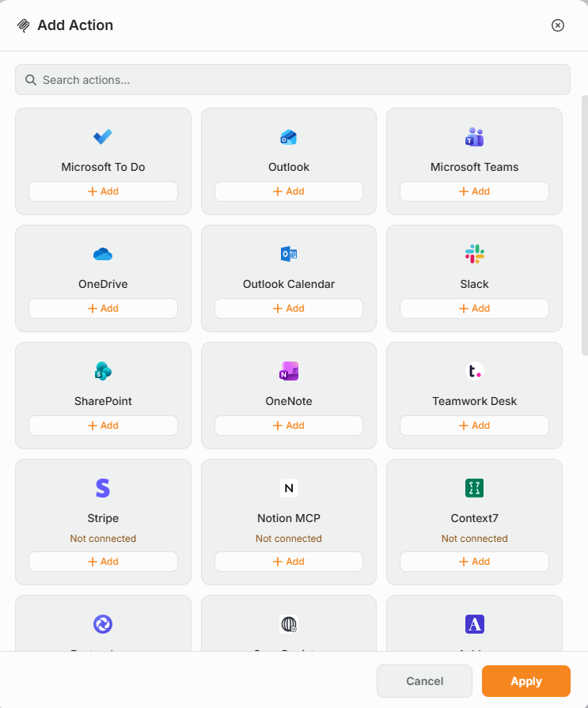Click the SharePoint icon

click(103, 371)
